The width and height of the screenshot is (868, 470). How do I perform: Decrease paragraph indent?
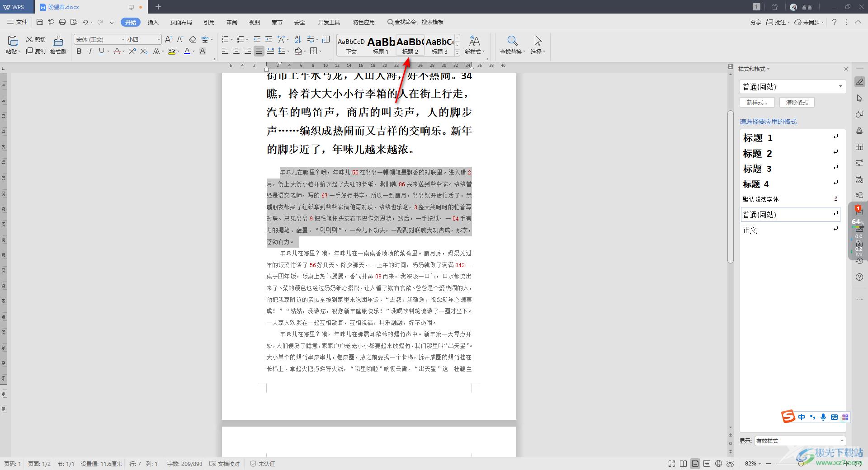pyautogui.click(x=257, y=39)
